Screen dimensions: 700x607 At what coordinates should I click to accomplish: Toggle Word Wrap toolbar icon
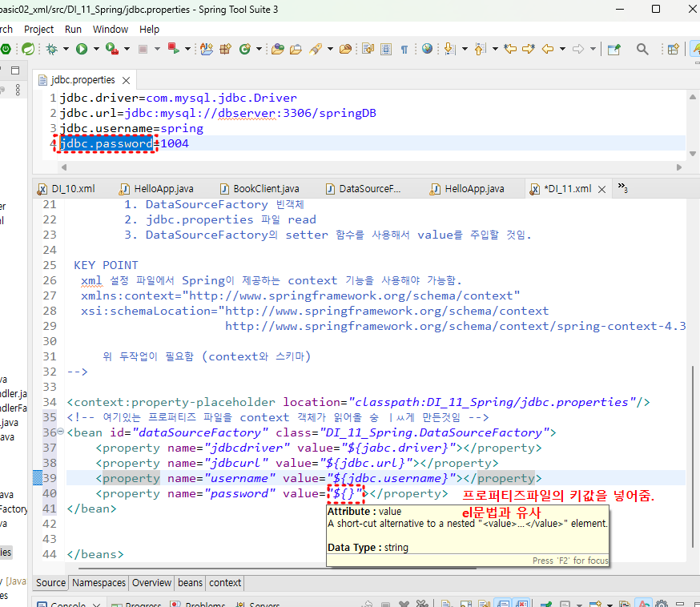tap(368, 49)
